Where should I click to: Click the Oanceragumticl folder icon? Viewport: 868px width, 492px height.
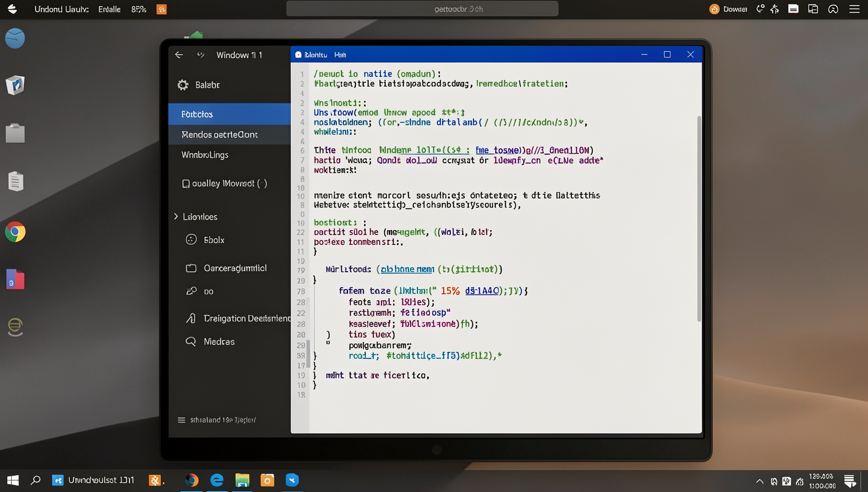[x=191, y=268]
